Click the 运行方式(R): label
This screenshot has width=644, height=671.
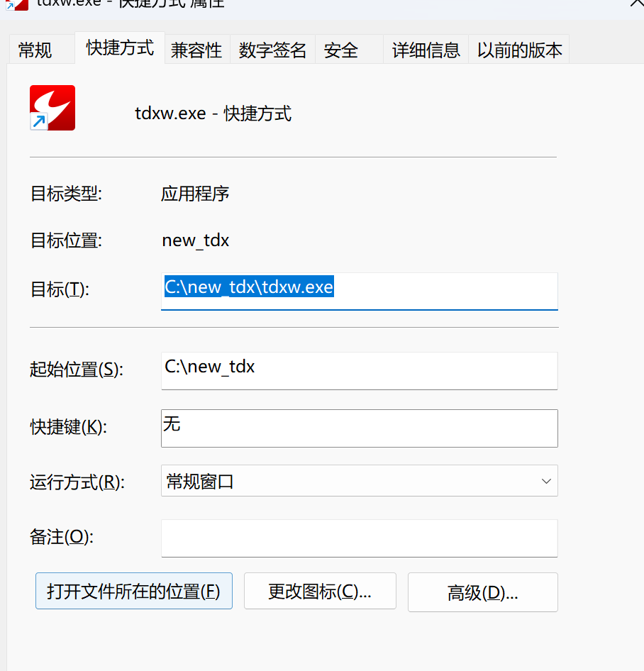pos(77,482)
